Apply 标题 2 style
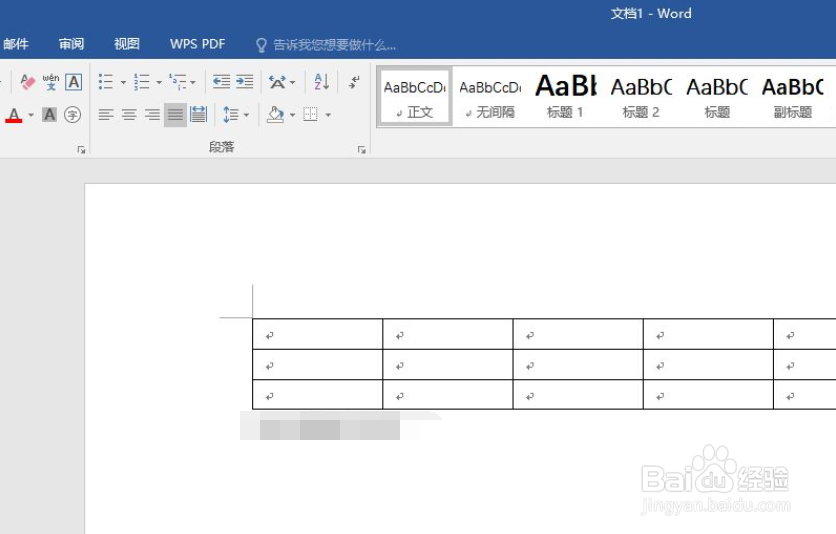The height and width of the screenshot is (534, 836). click(x=641, y=96)
